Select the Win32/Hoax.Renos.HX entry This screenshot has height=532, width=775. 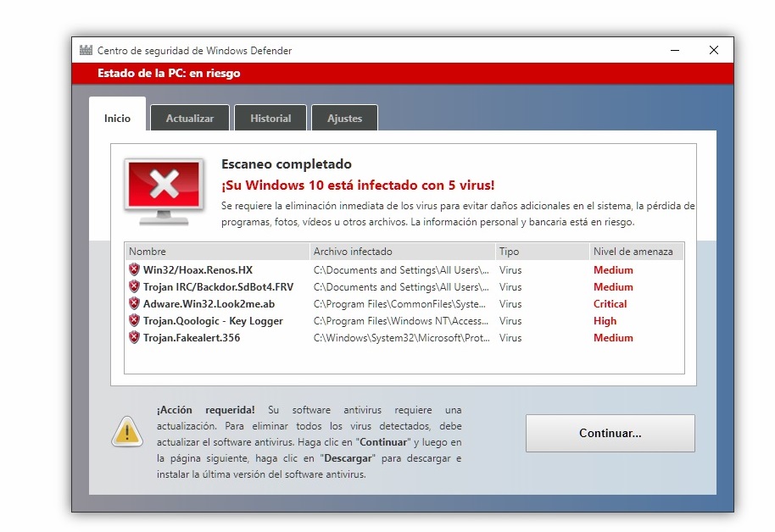pos(404,270)
